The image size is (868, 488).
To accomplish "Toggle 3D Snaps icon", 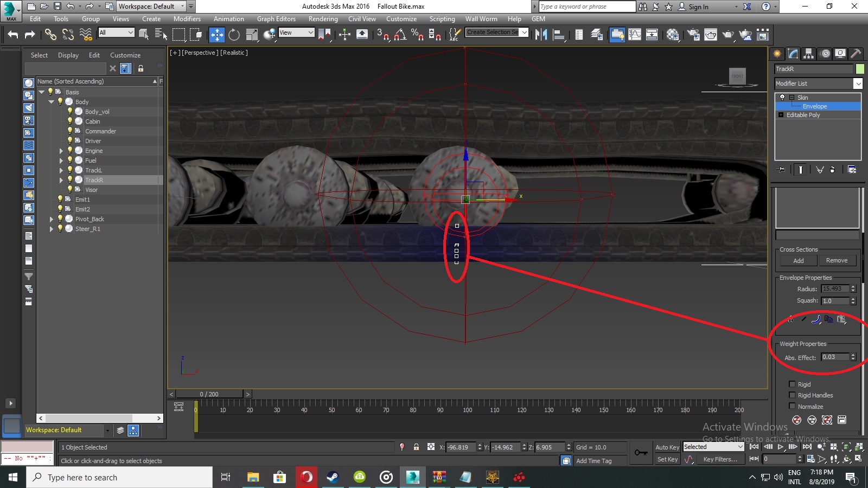I will 383,35.
